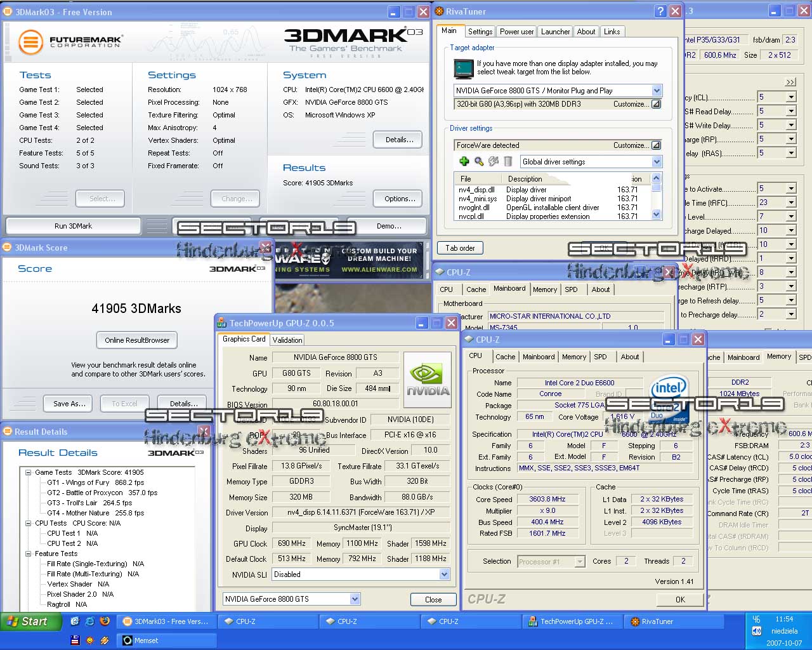Open the Global driver settings dropdown
The image size is (812, 650).
pyautogui.click(x=657, y=162)
